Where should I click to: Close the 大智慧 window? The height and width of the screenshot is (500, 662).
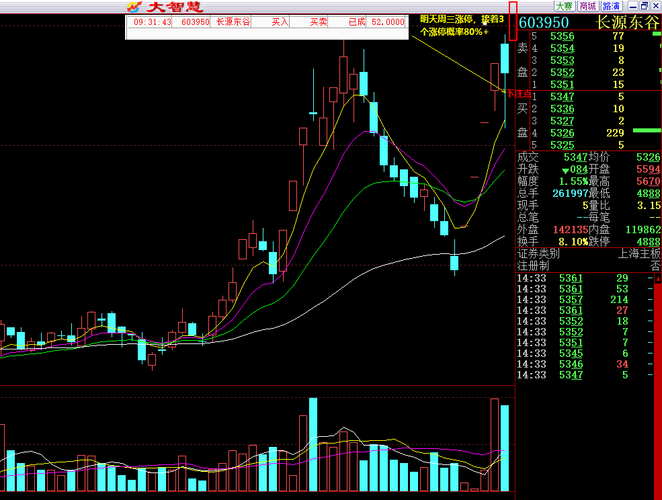click(656, 6)
